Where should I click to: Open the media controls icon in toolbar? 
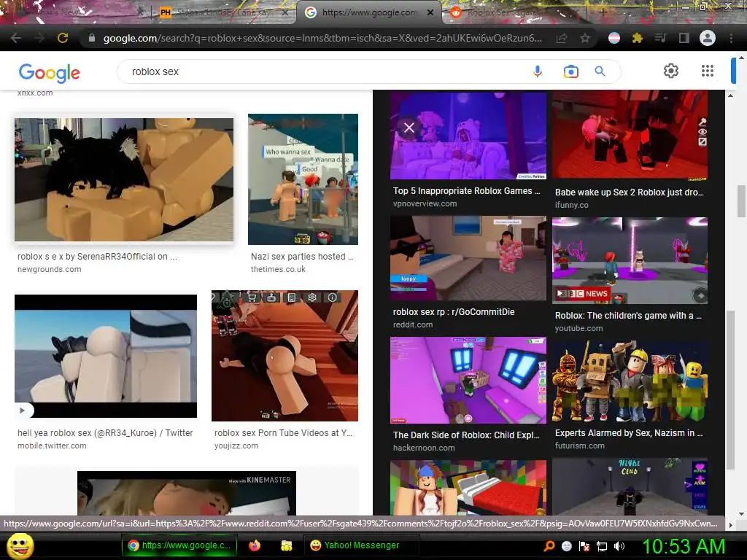(x=660, y=38)
